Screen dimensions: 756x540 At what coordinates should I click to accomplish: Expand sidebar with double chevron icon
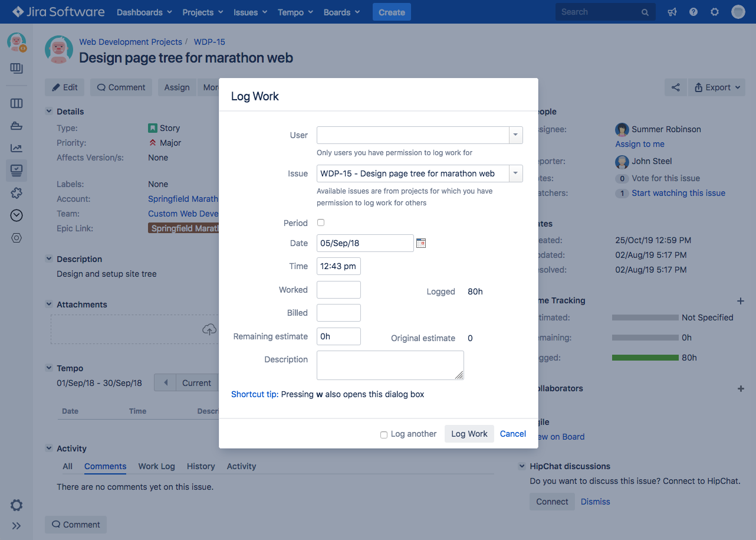pos(17,526)
